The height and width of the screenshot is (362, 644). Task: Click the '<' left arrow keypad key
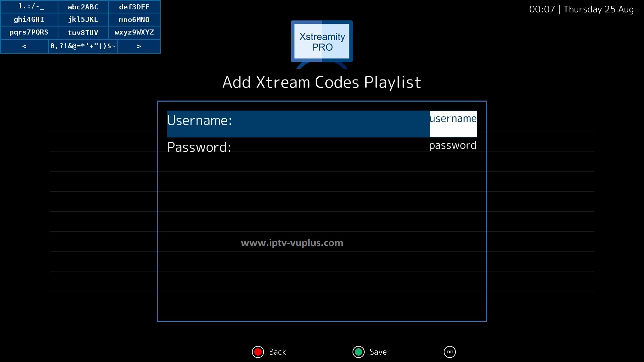point(24,46)
